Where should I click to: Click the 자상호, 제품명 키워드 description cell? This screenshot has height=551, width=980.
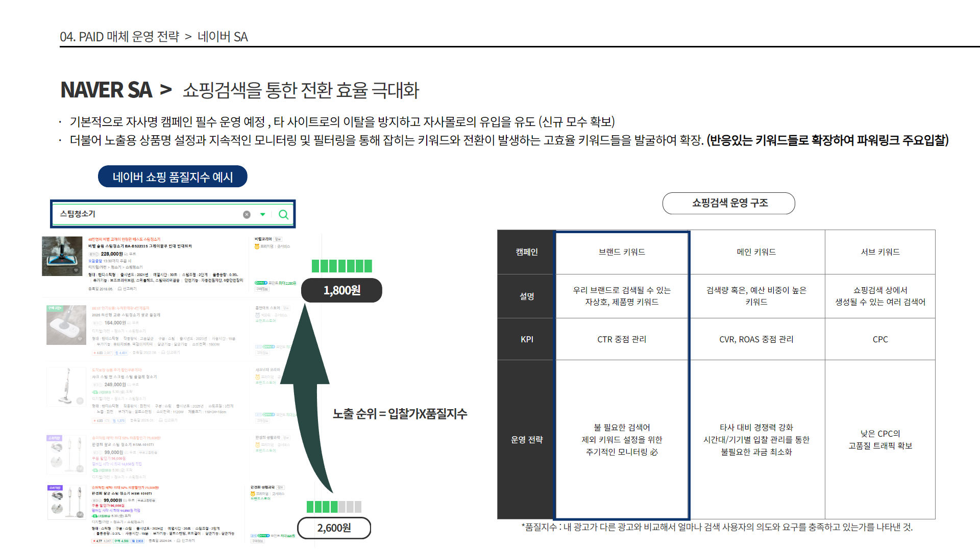(x=622, y=296)
